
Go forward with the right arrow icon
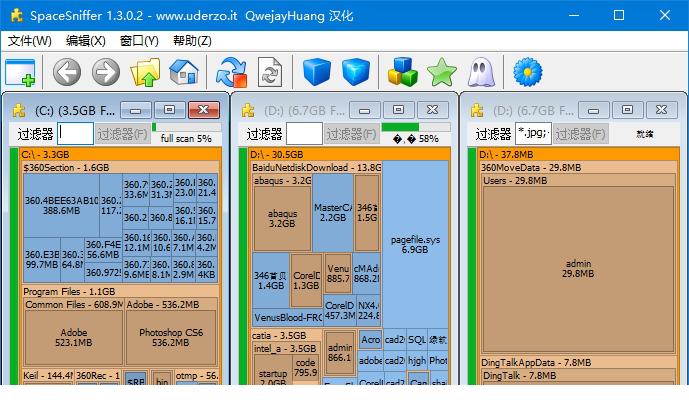coord(106,72)
